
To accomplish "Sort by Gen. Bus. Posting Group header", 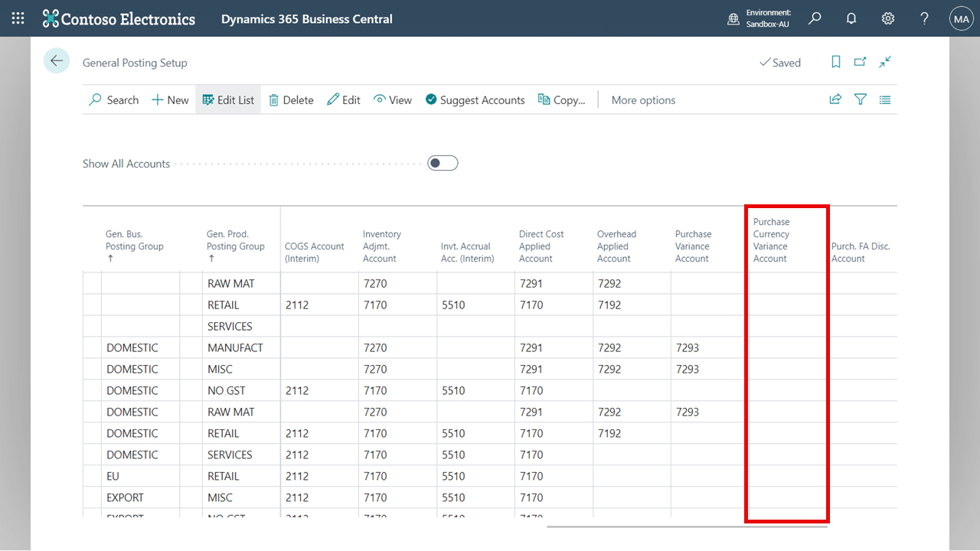I will 135,246.
